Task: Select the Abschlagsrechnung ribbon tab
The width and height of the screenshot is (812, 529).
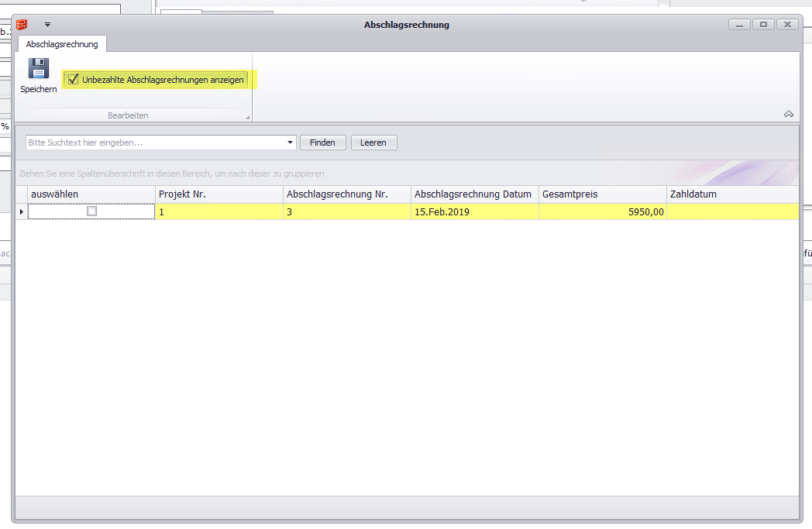Action: coord(62,44)
